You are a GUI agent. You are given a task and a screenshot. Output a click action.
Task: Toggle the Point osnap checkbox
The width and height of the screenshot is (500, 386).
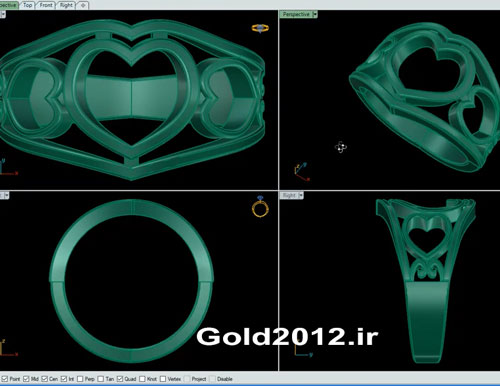point(5,379)
